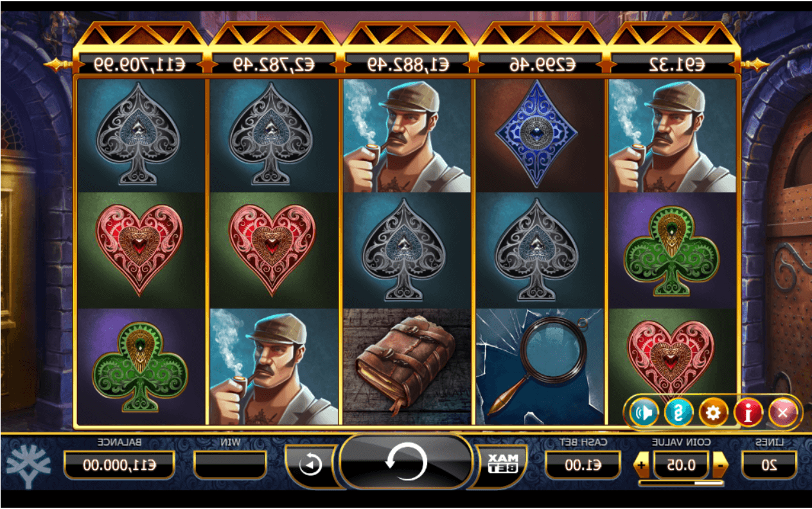
Task: Decrease coin value with the minus arrow
Action: (720, 464)
